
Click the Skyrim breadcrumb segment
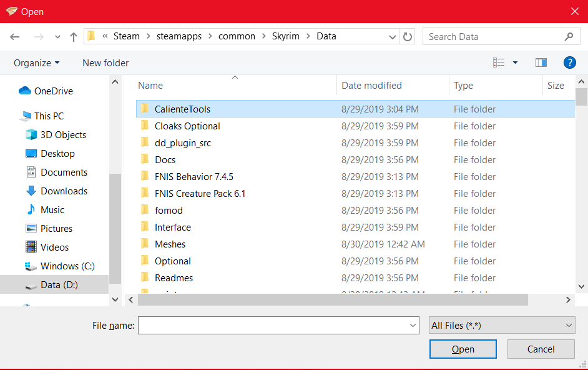pos(285,36)
